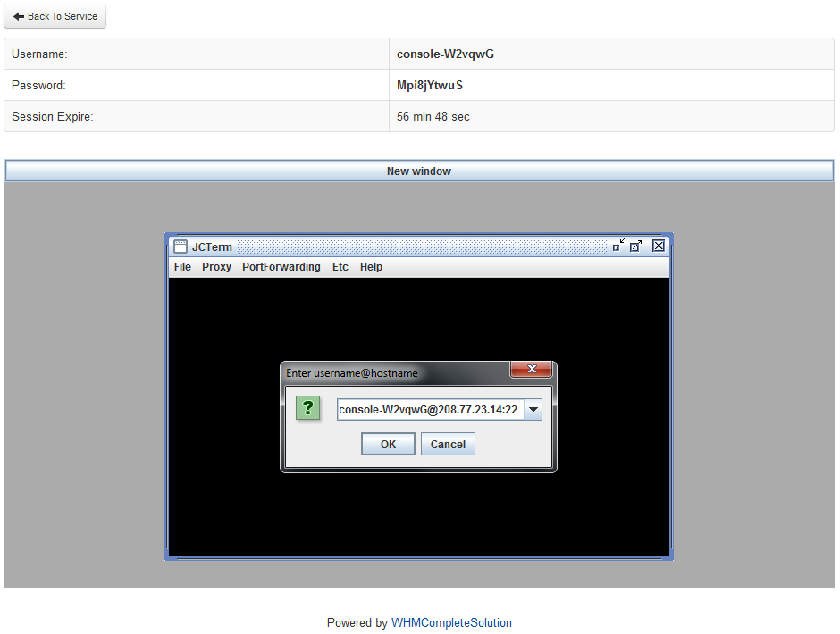Image resolution: width=840 pixels, height=634 pixels.
Task: Cancel the username@hostname dialog
Action: [x=448, y=444]
